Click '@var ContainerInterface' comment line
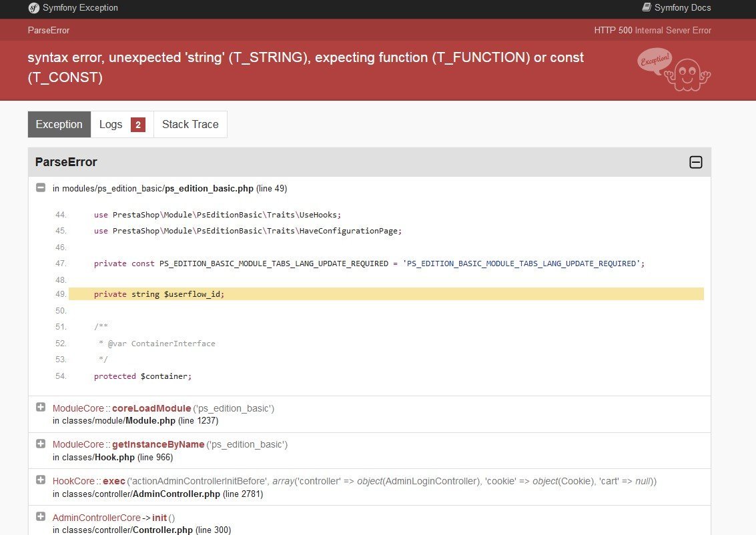The height and width of the screenshot is (535, 756). point(157,344)
